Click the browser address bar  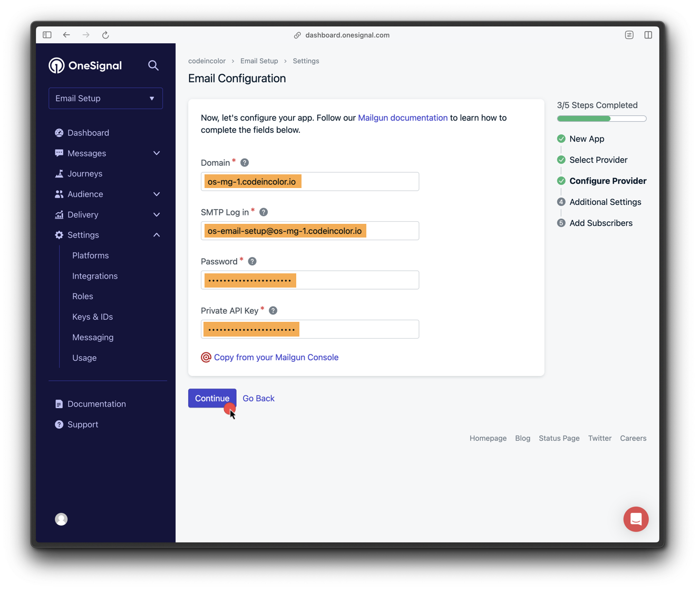[x=342, y=35]
